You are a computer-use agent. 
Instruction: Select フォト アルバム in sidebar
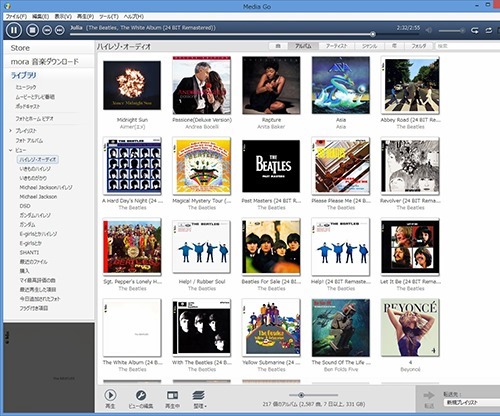tap(29, 141)
